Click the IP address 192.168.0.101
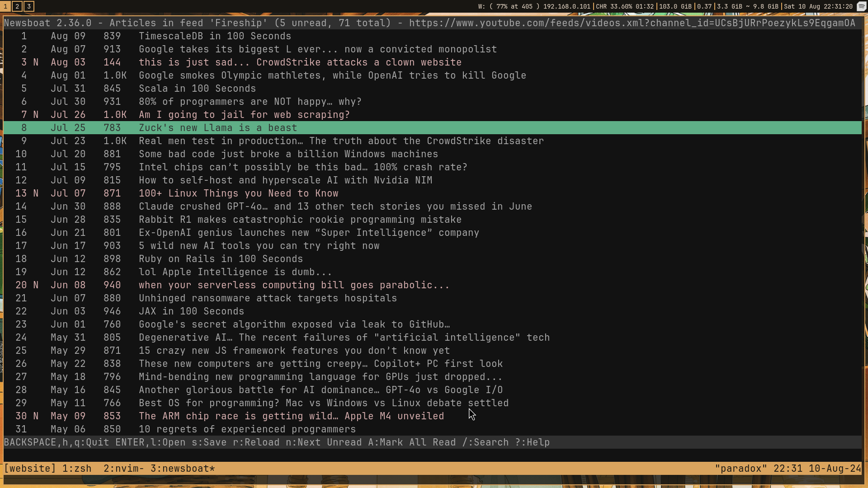 pyautogui.click(x=567, y=6)
